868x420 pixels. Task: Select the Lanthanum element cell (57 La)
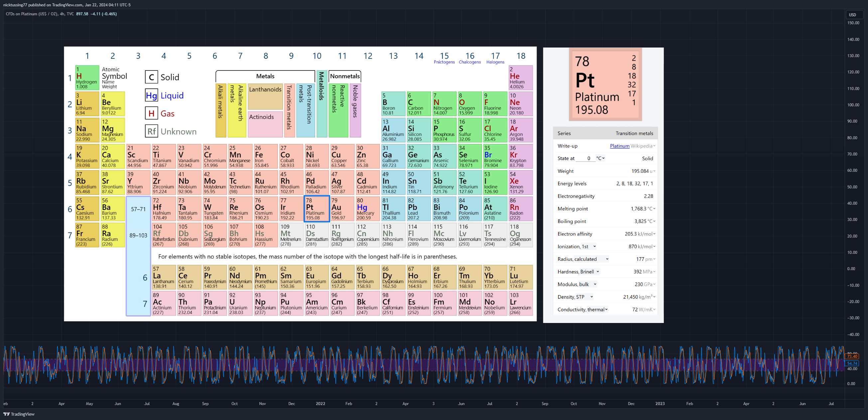tap(164, 277)
